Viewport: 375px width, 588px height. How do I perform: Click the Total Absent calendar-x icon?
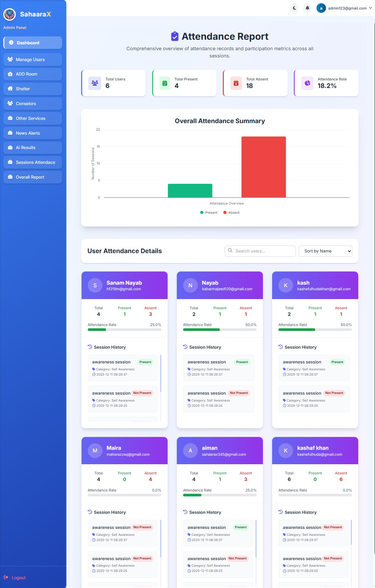pyautogui.click(x=236, y=83)
